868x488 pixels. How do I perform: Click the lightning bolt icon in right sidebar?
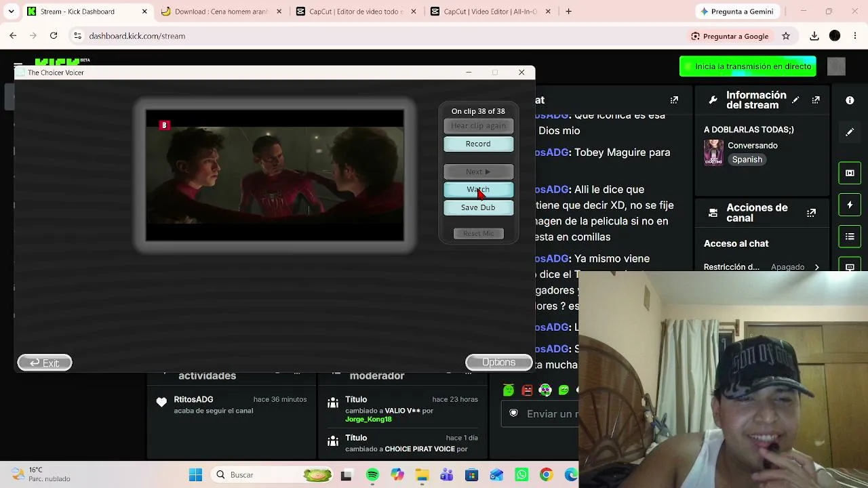point(850,205)
